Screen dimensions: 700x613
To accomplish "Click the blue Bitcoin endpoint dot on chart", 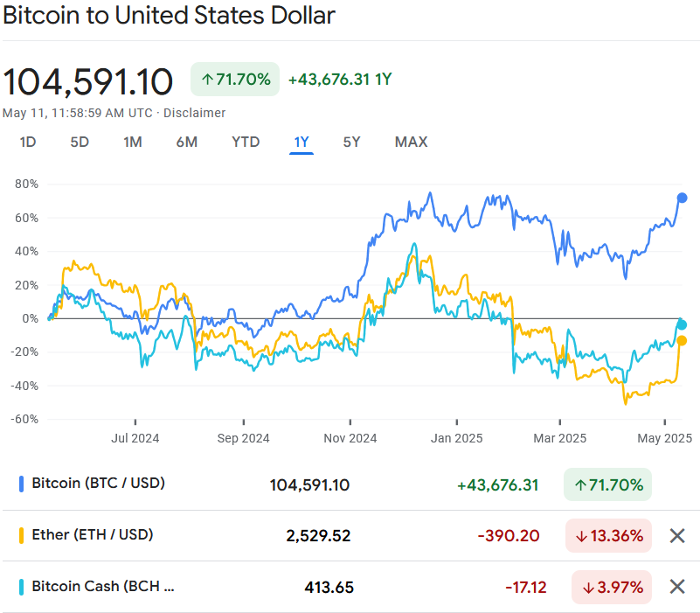I will click(x=682, y=198).
